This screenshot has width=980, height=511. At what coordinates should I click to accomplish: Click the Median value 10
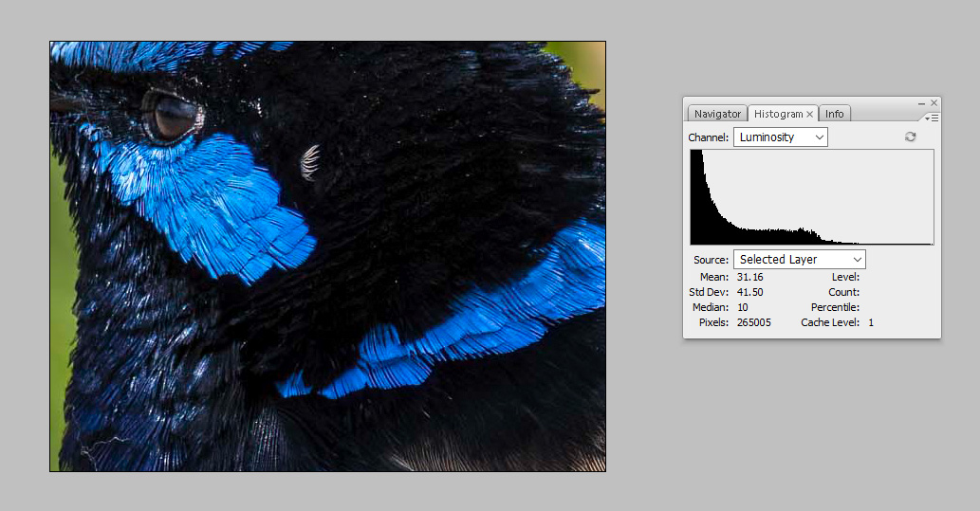743,307
